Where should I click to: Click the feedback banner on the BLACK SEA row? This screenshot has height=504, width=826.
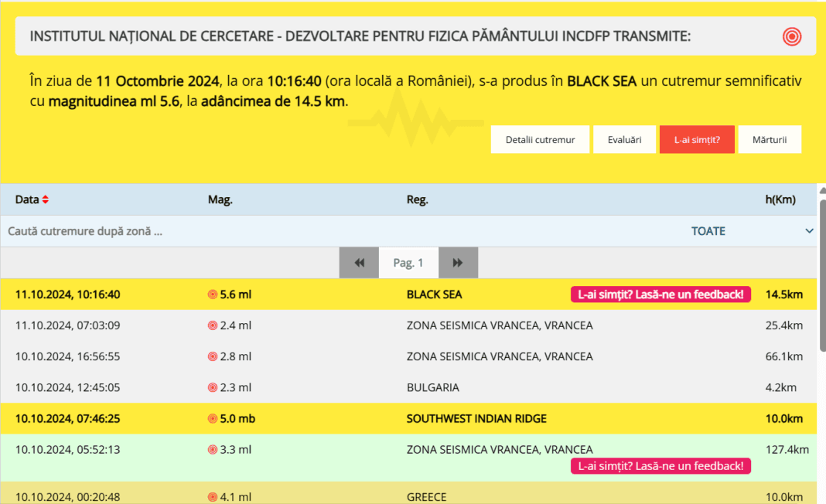[660, 294]
